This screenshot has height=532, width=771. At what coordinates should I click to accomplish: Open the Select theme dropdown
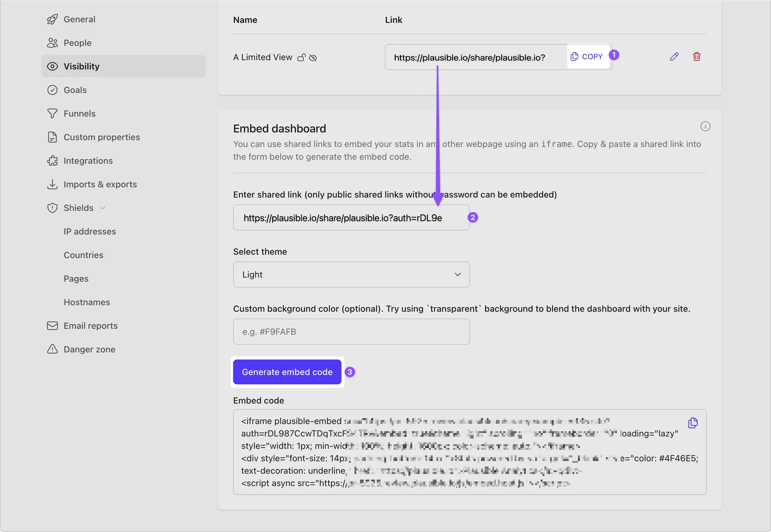click(351, 274)
